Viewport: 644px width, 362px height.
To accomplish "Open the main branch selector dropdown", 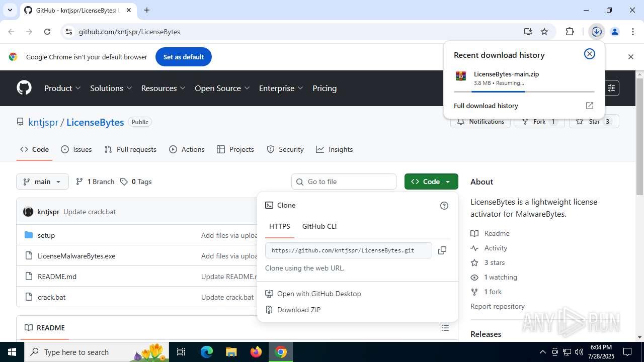I will click(42, 182).
